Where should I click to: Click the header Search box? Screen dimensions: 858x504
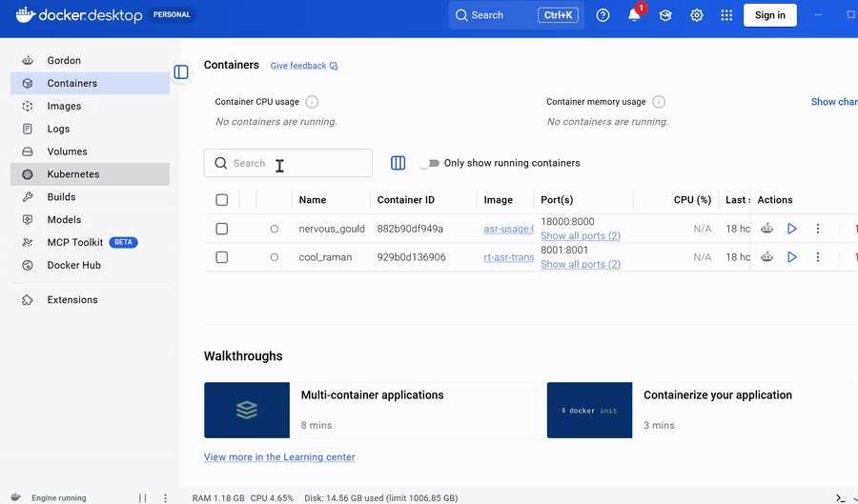coord(516,15)
